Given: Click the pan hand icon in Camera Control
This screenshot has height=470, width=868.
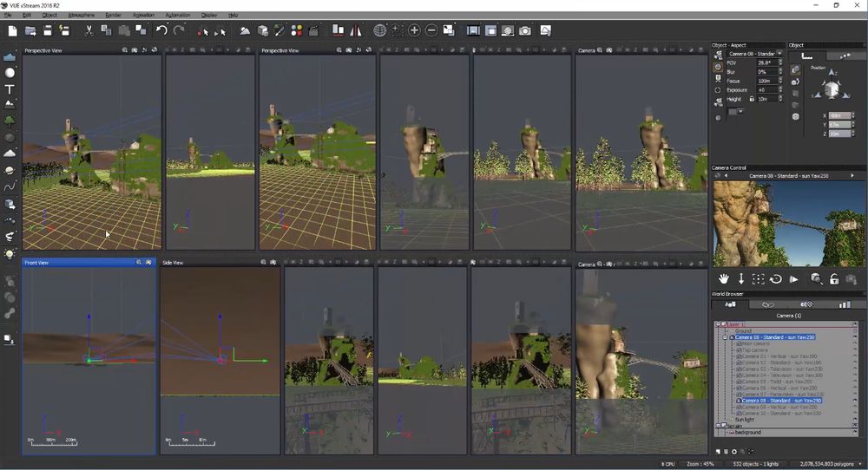Looking at the screenshot, I should click(723, 279).
